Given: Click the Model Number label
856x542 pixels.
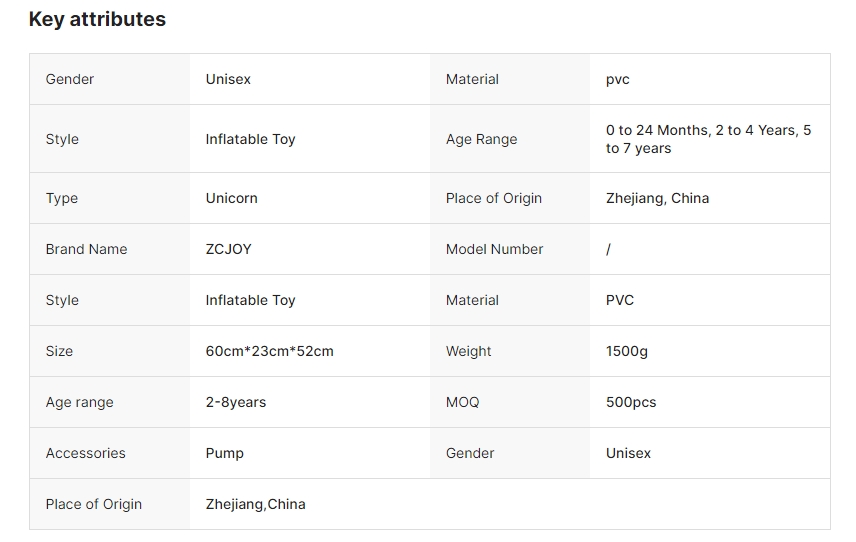Looking at the screenshot, I should tap(494, 249).
